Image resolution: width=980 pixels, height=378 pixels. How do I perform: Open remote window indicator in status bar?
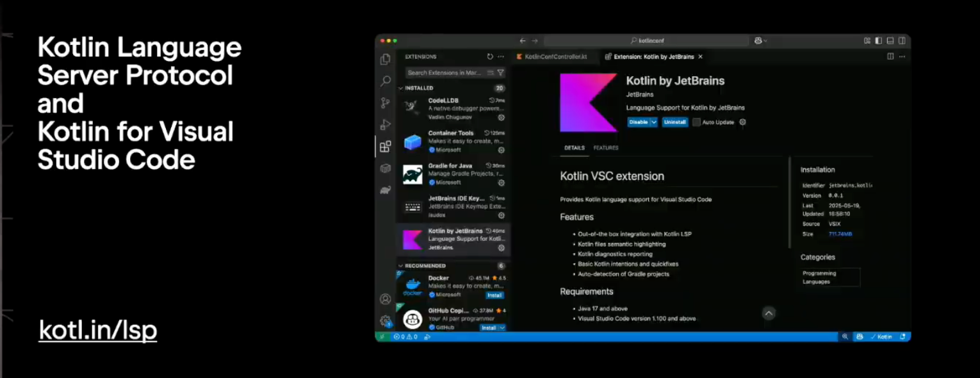[382, 336]
